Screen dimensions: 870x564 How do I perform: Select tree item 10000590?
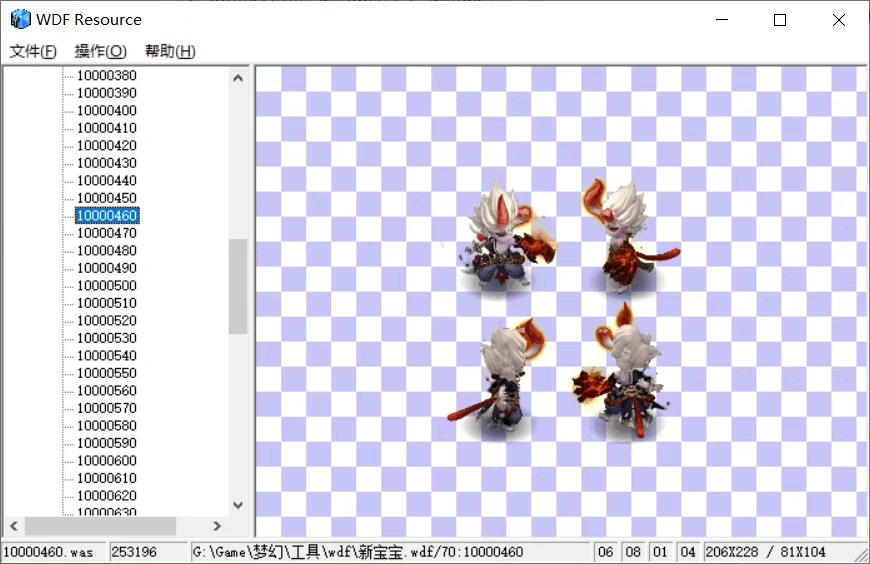pos(107,443)
